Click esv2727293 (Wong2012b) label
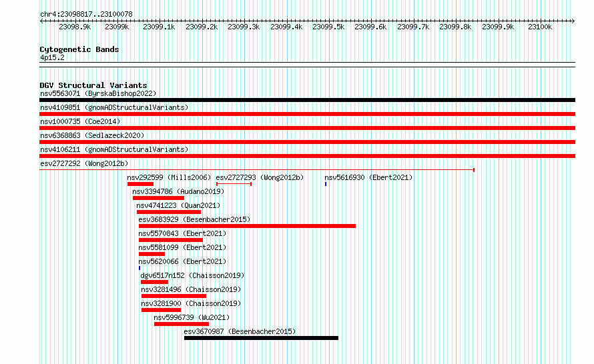Screen dimensions: 594x364 (260, 177)
